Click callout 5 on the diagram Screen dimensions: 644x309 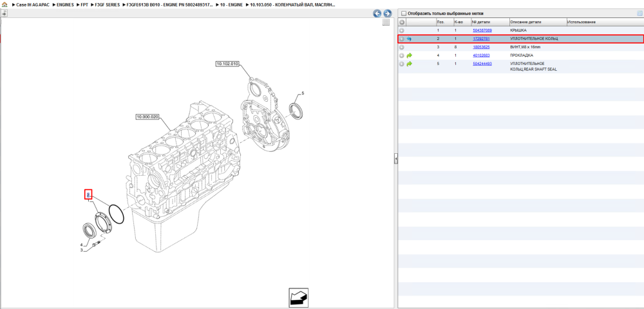(303, 93)
